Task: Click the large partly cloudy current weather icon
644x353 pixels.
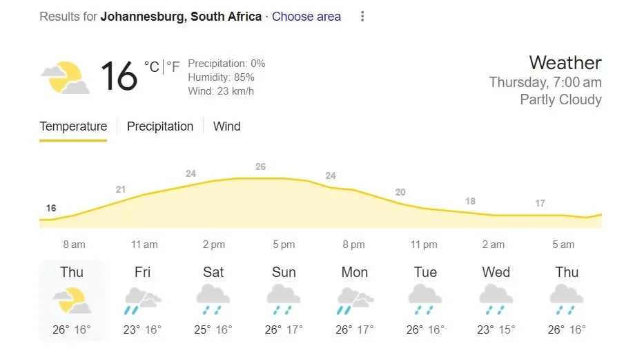Action: (x=65, y=77)
